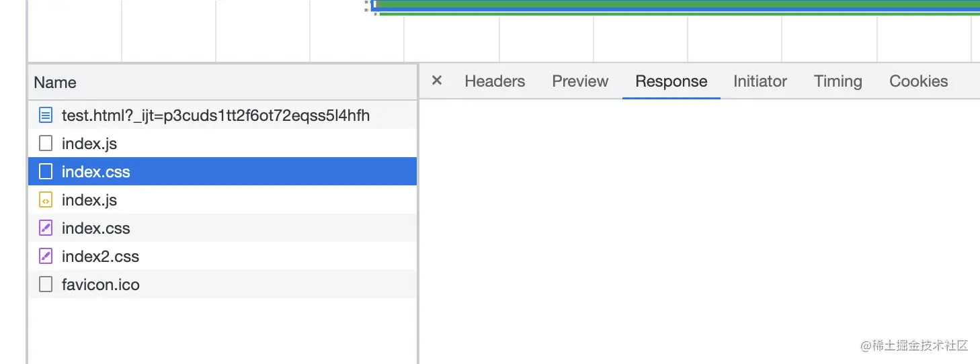Select the test.html request row
The height and width of the screenshot is (364, 980).
coord(215,116)
